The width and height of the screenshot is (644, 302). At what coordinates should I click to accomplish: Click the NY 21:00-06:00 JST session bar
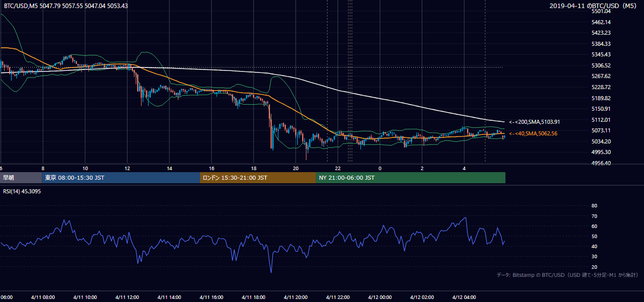pos(411,178)
